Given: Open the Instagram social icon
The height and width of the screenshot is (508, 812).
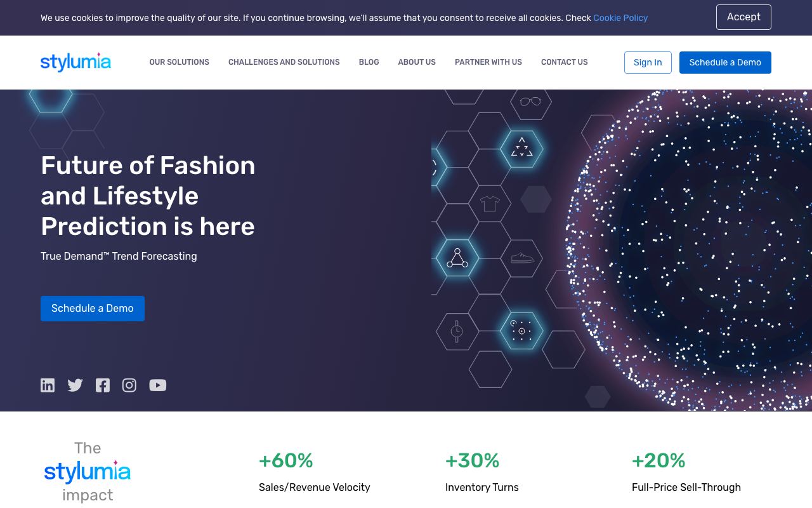Looking at the screenshot, I should (x=129, y=385).
